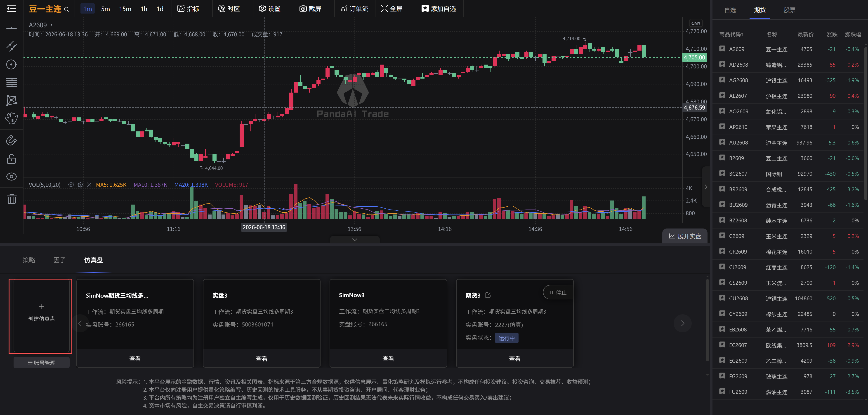Select the hand pan tool
The height and width of the screenshot is (415, 868).
click(12, 118)
